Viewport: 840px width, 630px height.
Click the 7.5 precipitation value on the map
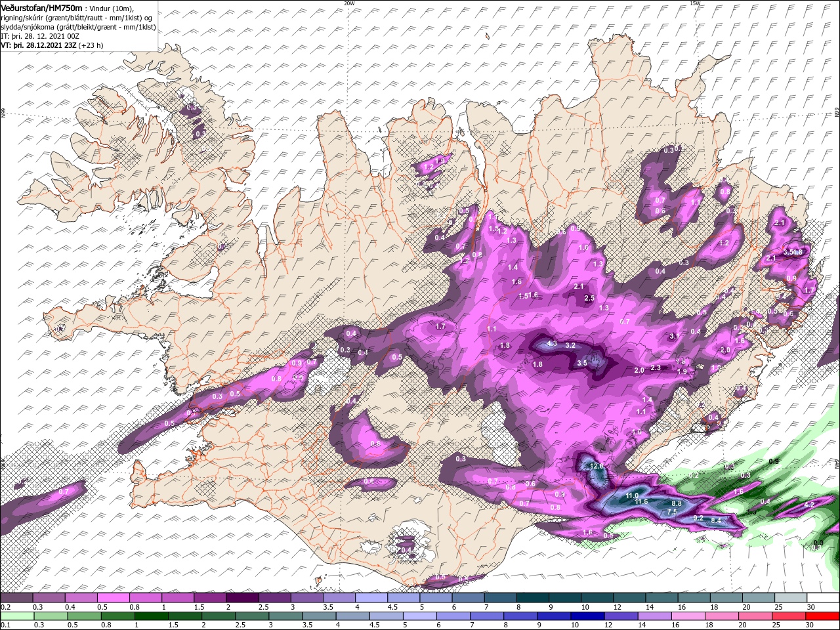[x=672, y=512]
